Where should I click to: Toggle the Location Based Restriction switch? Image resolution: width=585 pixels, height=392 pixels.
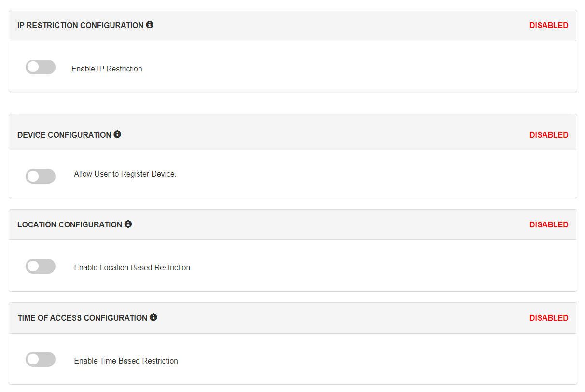(41, 266)
